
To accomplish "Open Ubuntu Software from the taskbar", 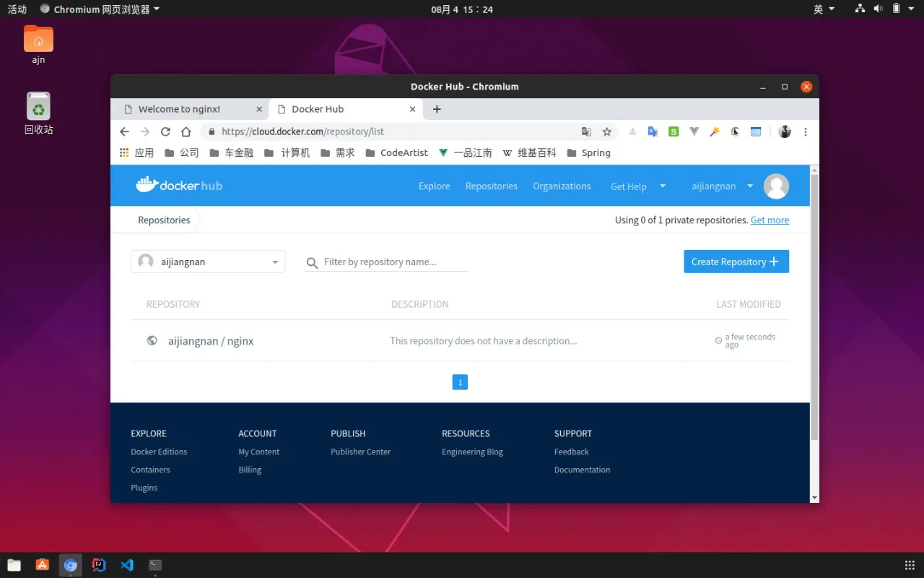I will coord(43,565).
